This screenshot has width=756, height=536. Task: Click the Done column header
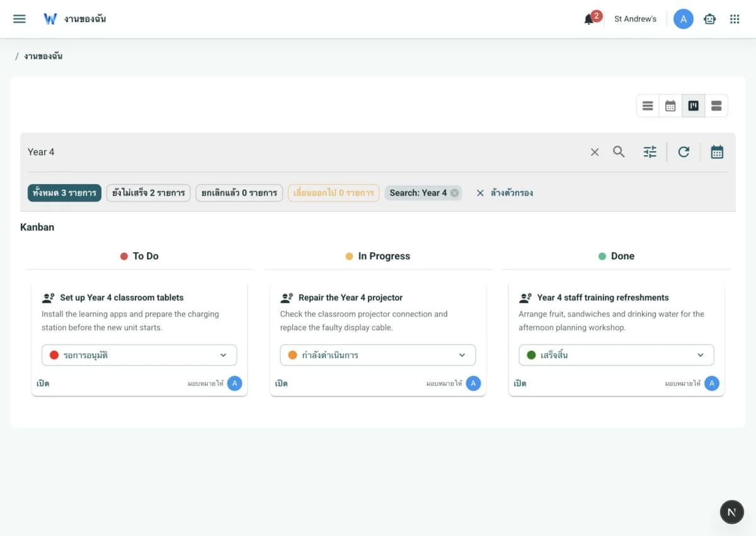click(x=616, y=256)
